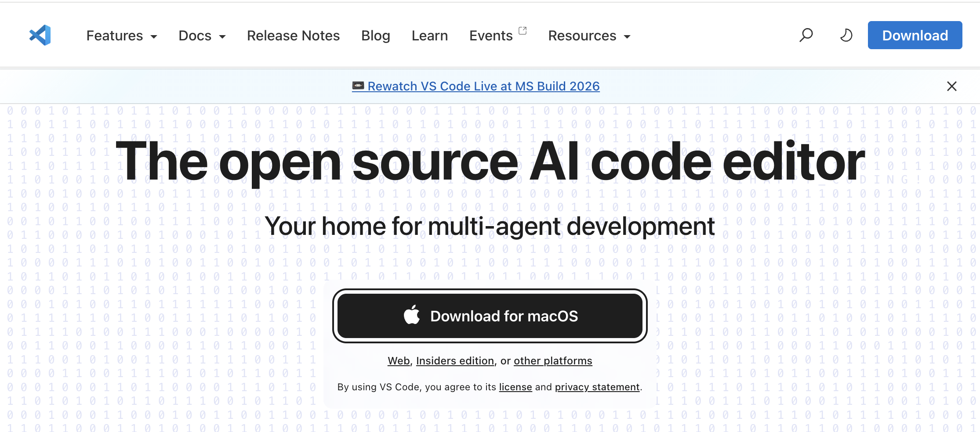Expand the Docs dropdown menu
Image resolution: width=980 pixels, height=432 pixels.
(202, 36)
